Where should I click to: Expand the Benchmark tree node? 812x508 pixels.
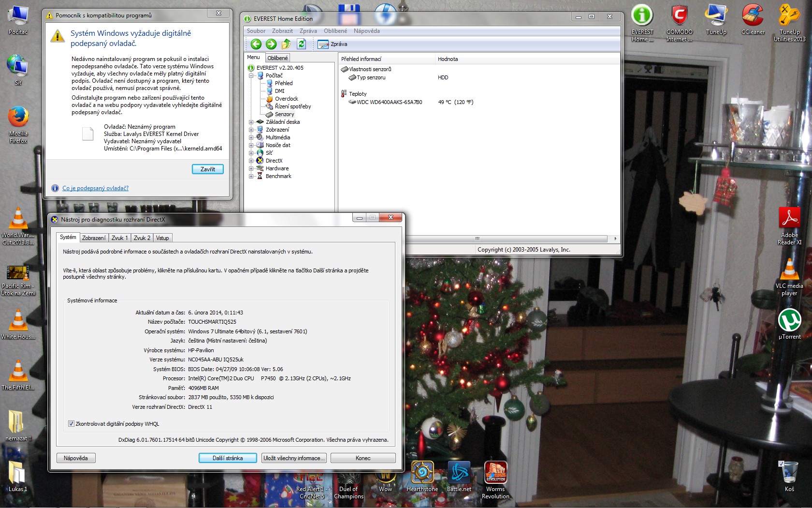click(x=251, y=176)
